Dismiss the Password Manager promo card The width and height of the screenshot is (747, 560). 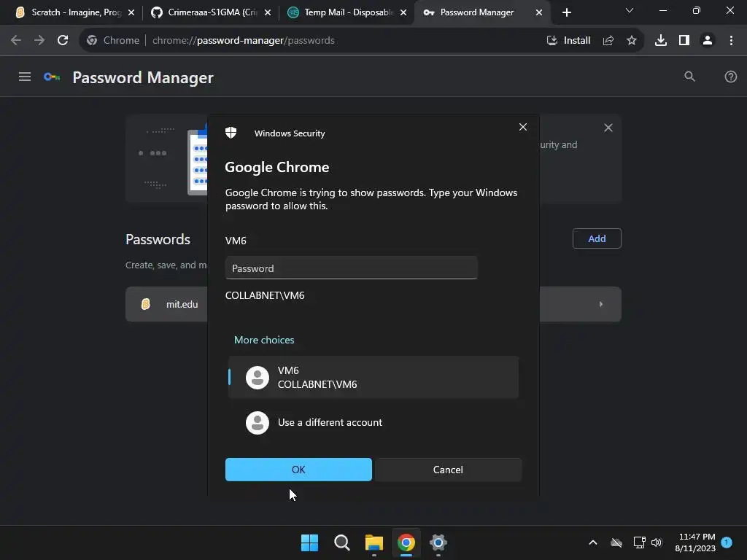pos(608,128)
